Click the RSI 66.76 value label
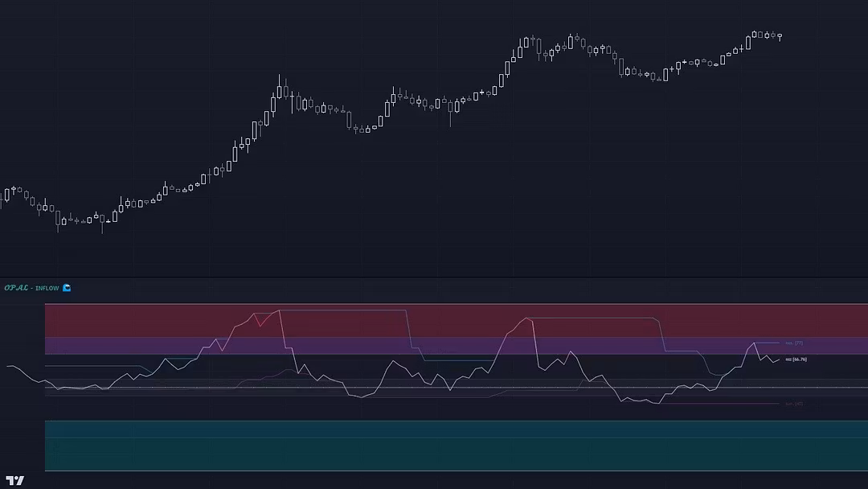The width and height of the screenshot is (868, 489). click(x=796, y=360)
